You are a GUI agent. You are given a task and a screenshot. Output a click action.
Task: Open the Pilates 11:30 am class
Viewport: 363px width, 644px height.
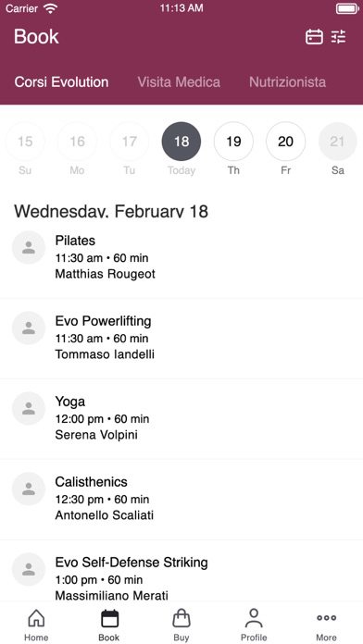181,257
